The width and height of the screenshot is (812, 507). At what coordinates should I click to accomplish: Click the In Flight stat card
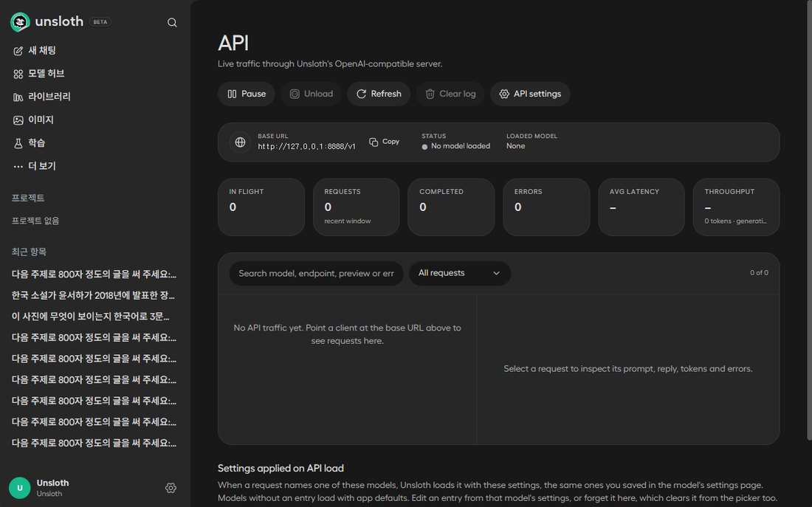[261, 207]
